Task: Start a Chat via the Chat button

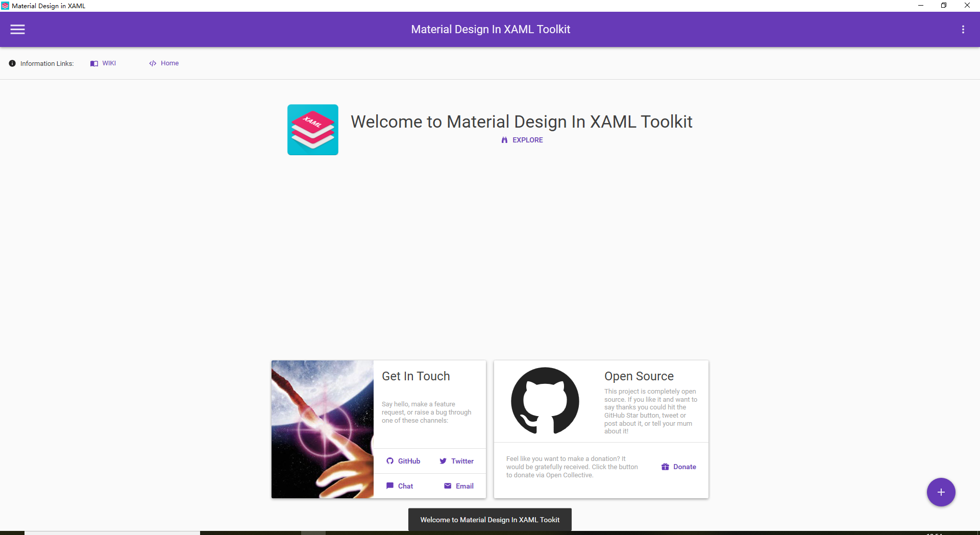Action: 400,486
